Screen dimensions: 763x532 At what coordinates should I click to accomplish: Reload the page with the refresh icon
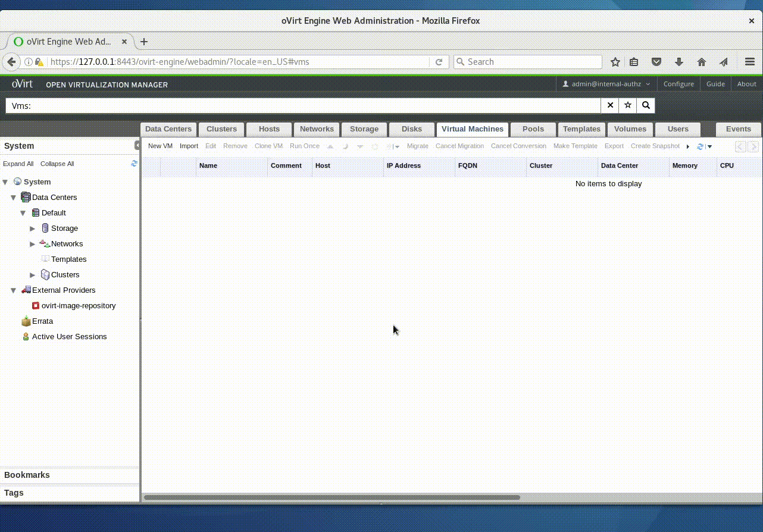point(439,62)
